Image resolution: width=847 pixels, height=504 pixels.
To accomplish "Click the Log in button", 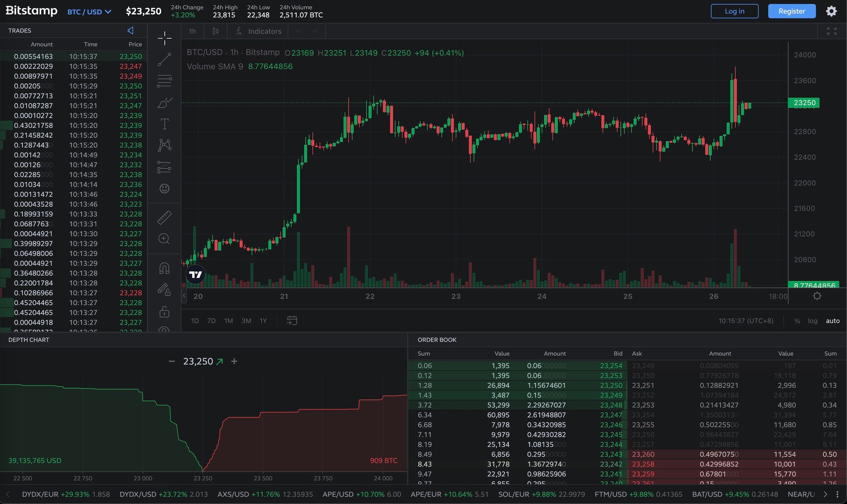I will pyautogui.click(x=734, y=11).
